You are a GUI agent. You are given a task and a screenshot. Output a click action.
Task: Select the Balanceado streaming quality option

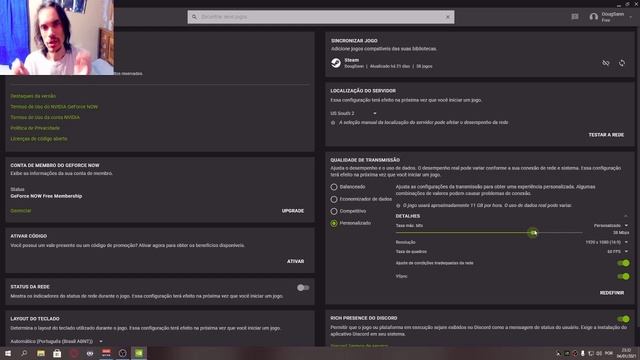click(334, 187)
